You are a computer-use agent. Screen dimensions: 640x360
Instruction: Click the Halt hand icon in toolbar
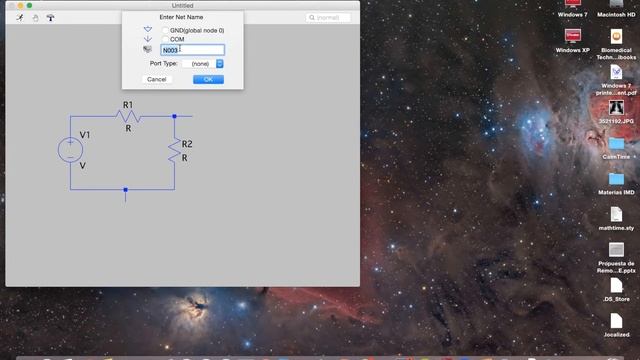click(x=36, y=18)
